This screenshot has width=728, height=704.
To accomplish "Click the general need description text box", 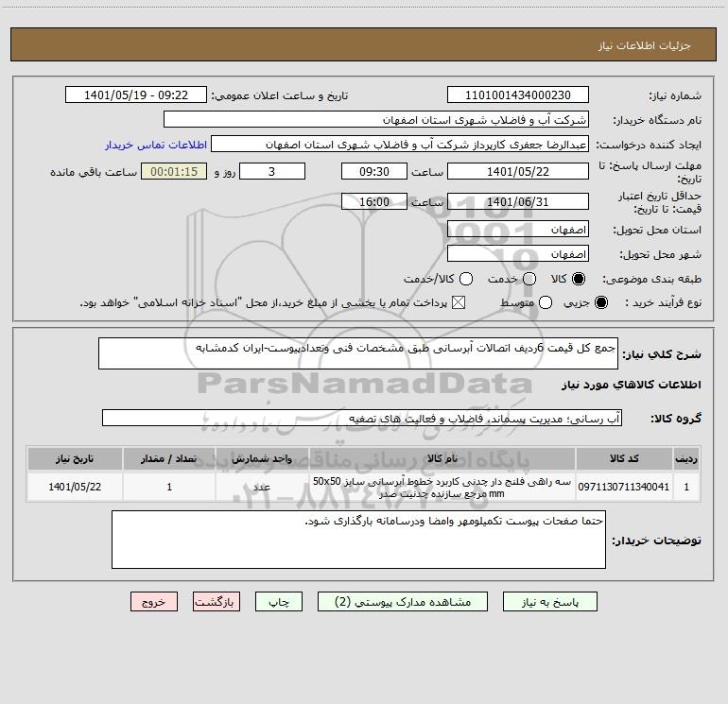I will pyautogui.click(x=358, y=353).
